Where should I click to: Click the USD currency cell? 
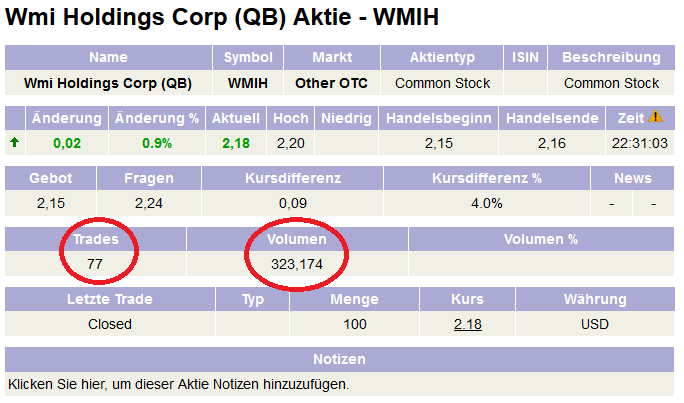[x=594, y=324]
